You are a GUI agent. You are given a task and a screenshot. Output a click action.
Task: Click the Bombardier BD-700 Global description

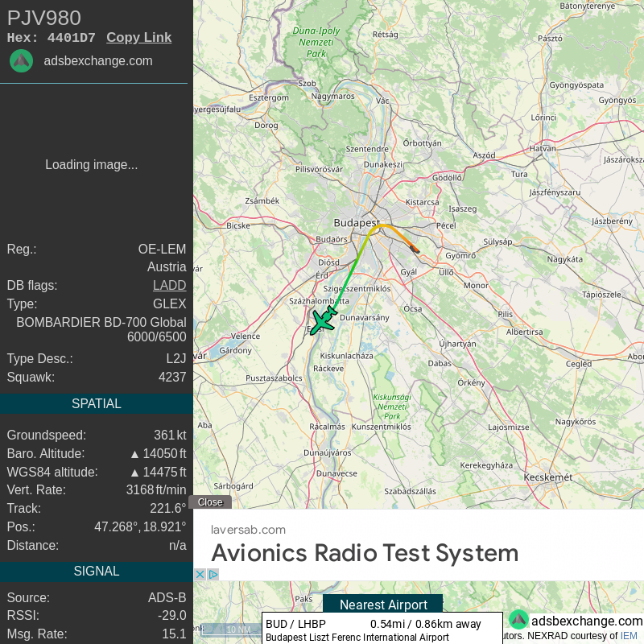tap(101, 329)
